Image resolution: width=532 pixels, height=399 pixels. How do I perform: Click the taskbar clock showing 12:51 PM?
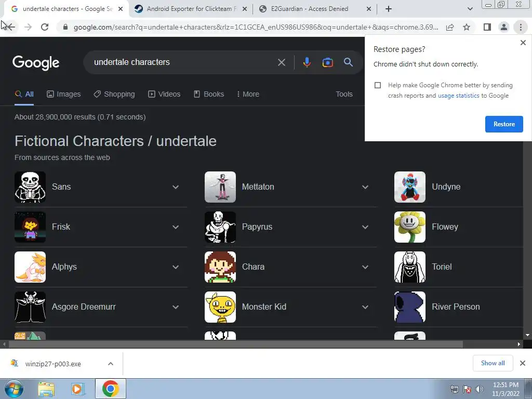pyautogui.click(x=506, y=389)
